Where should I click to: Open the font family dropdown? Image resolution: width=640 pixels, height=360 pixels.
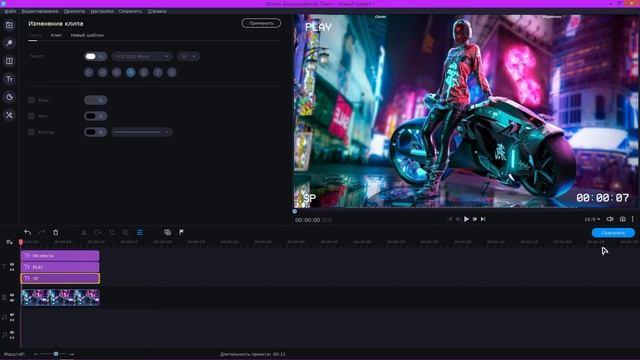coord(142,56)
